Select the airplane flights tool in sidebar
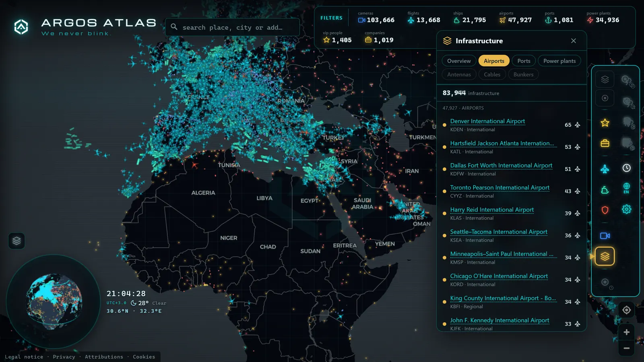The width and height of the screenshot is (644, 362). pyautogui.click(x=605, y=169)
